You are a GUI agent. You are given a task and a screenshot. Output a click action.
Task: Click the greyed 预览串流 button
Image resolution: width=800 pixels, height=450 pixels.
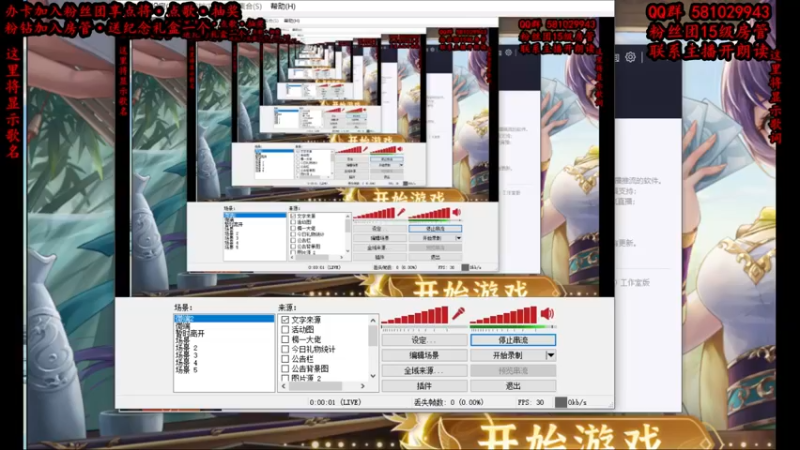[x=513, y=370]
